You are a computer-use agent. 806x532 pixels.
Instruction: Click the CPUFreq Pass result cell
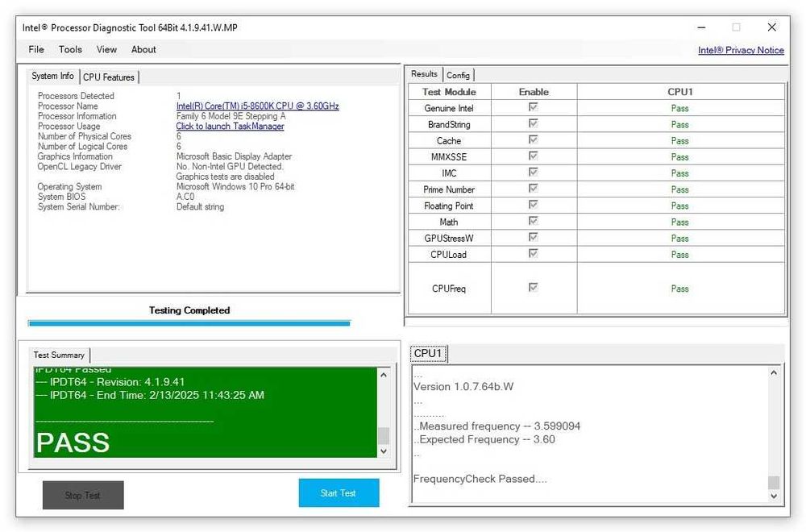pyautogui.click(x=679, y=289)
